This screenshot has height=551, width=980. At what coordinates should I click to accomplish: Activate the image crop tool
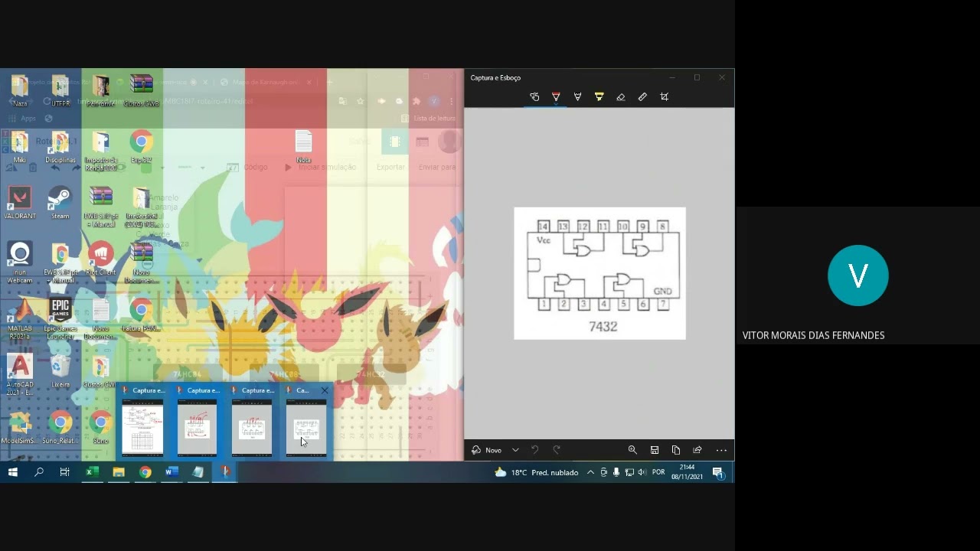(x=664, y=97)
